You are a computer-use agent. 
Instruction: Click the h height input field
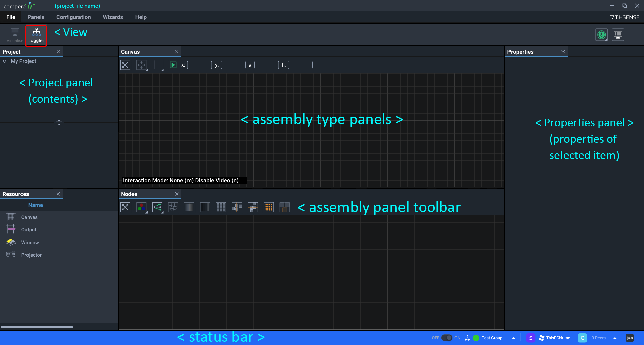[x=300, y=65]
